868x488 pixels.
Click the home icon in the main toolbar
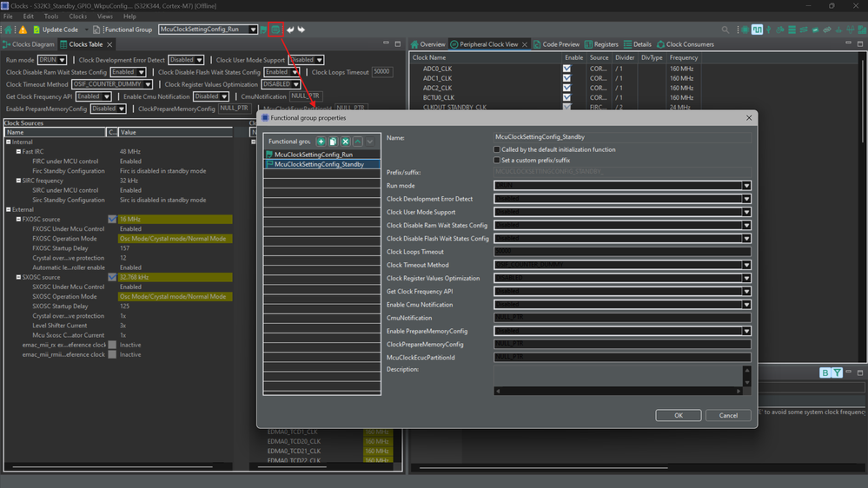coord(9,30)
